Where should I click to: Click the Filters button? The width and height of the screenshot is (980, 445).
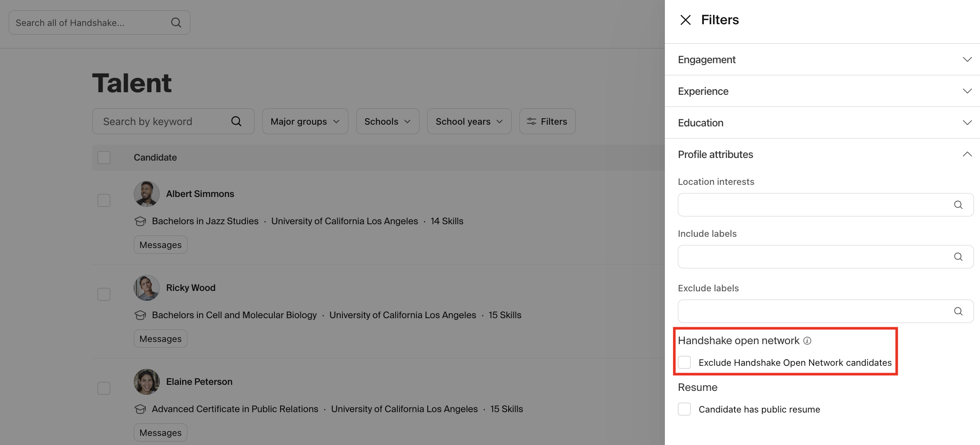pos(547,121)
